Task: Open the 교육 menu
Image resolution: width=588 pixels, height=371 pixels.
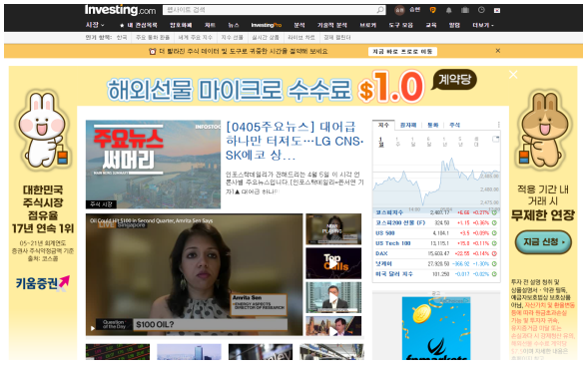Action: (431, 26)
